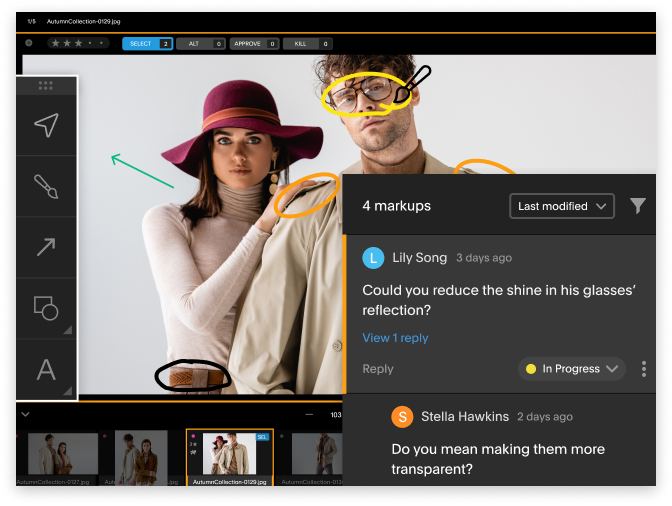Click the star rating control
The image size is (672, 506).
click(77, 44)
